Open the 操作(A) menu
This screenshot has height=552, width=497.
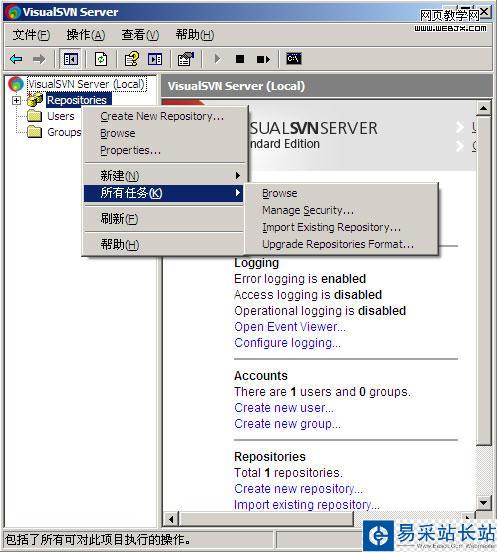click(x=86, y=34)
